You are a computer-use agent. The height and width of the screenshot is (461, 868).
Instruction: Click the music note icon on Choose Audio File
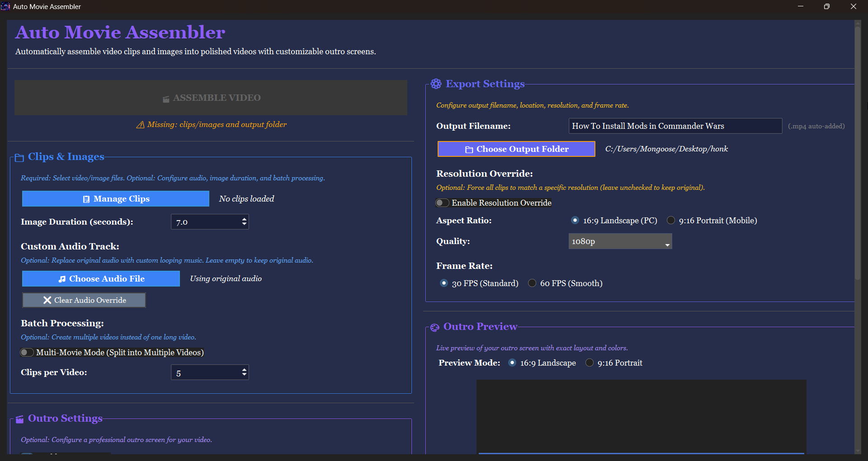(x=62, y=279)
